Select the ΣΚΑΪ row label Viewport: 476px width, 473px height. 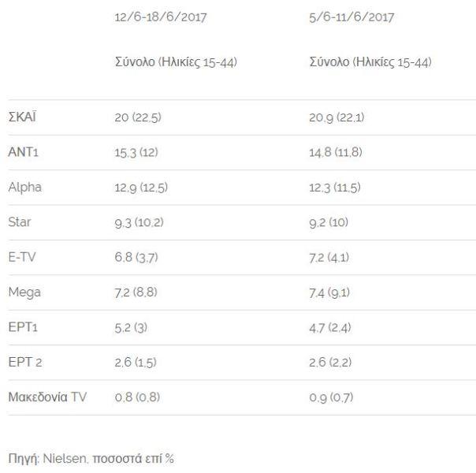click(x=22, y=117)
